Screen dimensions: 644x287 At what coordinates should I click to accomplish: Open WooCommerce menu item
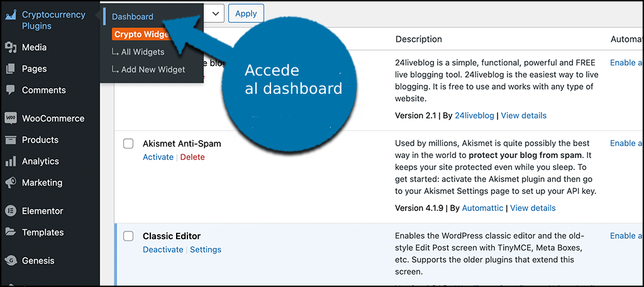click(x=53, y=118)
